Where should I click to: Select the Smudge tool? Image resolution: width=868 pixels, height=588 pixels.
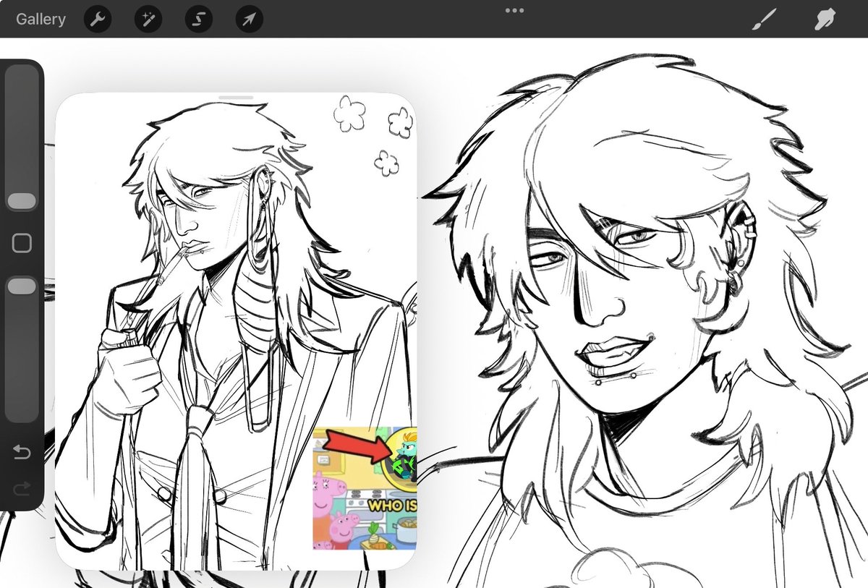[824, 20]
